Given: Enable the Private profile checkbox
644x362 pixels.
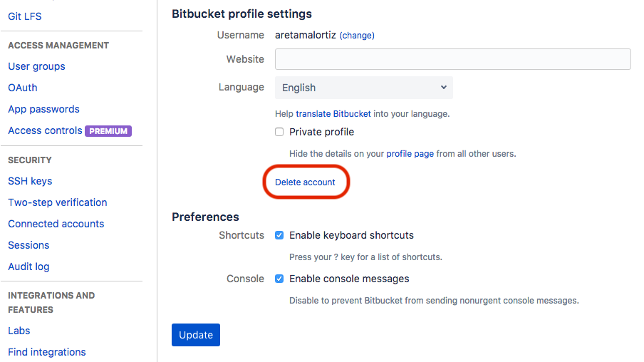Looking at the screenshot, I should pos(279,132).
